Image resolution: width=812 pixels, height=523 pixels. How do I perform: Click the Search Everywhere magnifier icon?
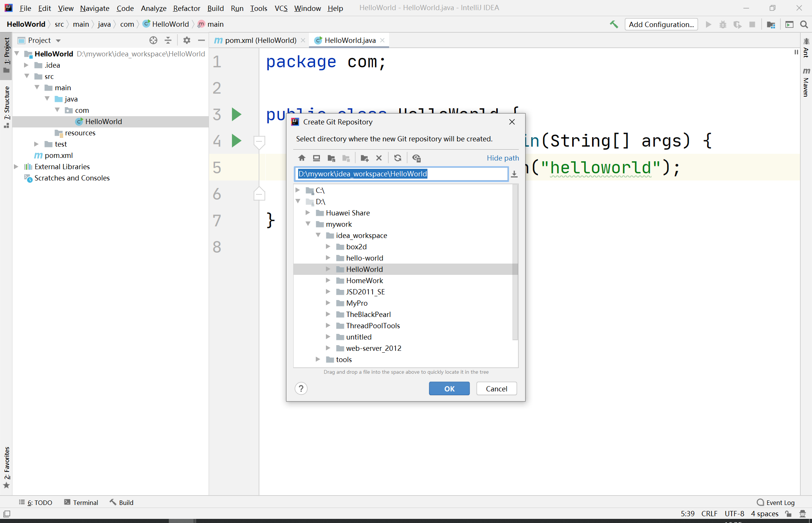[804, 25]
